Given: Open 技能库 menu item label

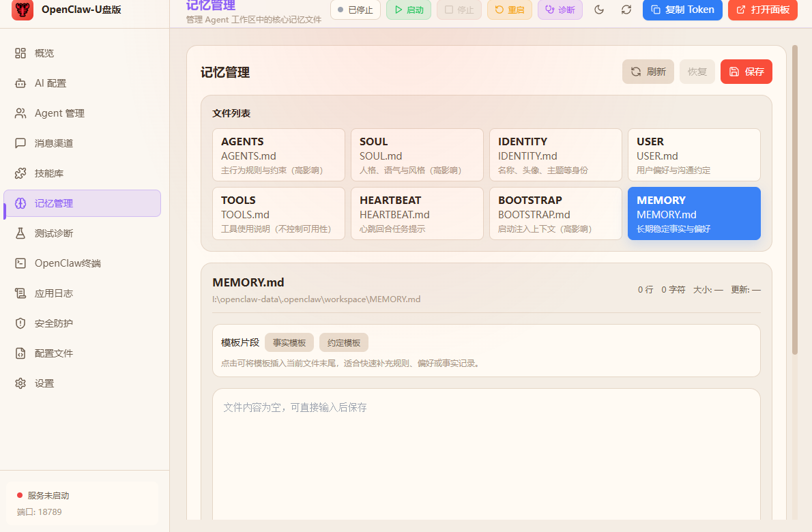Looking at the screenshot, I should (x=49, y=173).
